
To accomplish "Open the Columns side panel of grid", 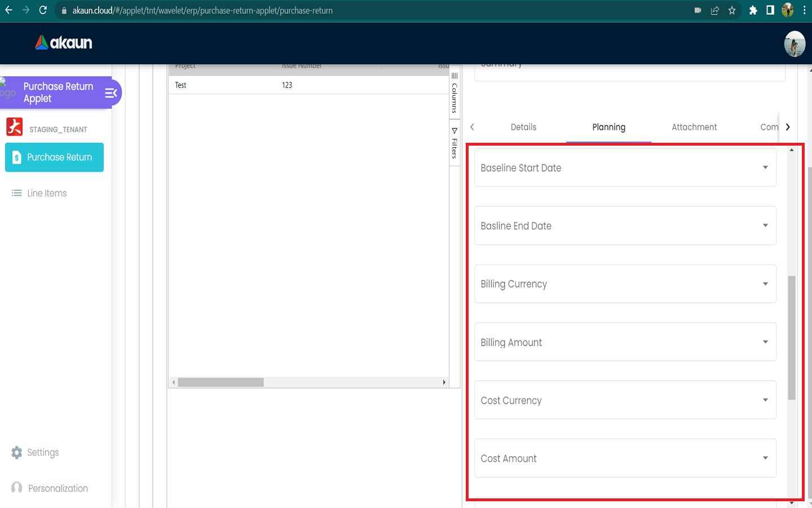I will coord(454,93).
